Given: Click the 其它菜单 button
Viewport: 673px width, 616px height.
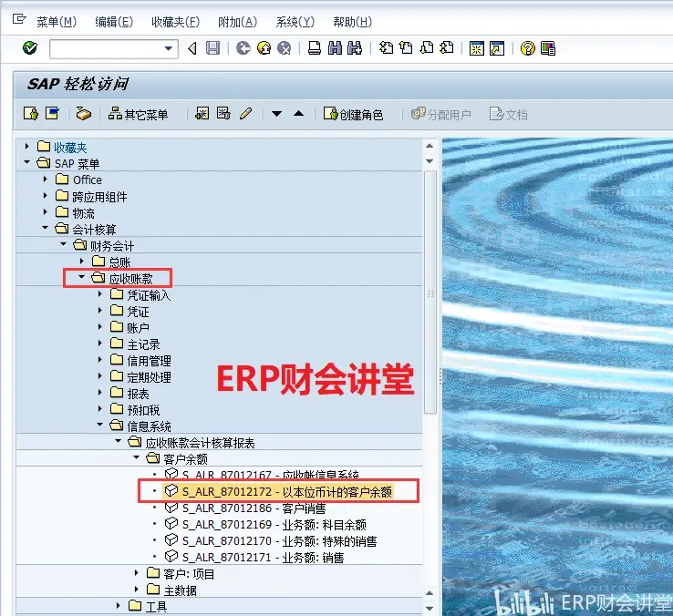Looking at the screenshot, I should [x=138, y=114].
